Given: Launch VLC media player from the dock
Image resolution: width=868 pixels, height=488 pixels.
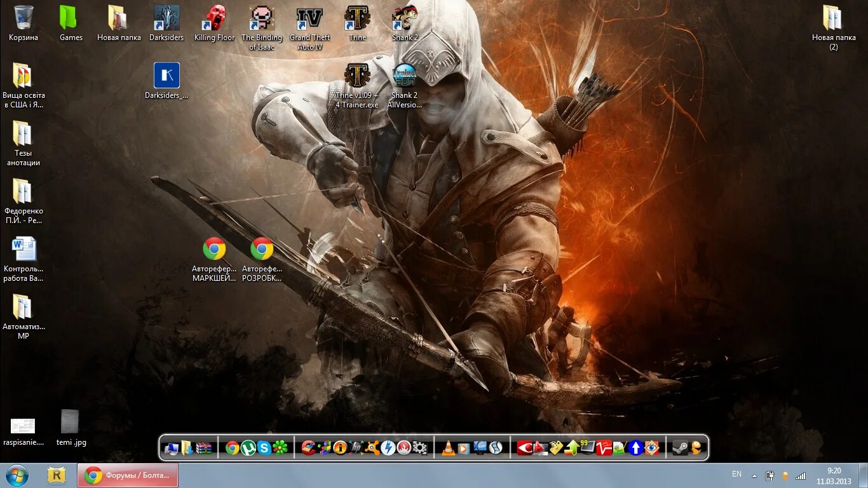Looking at the screenshot, I should (448, 448).
